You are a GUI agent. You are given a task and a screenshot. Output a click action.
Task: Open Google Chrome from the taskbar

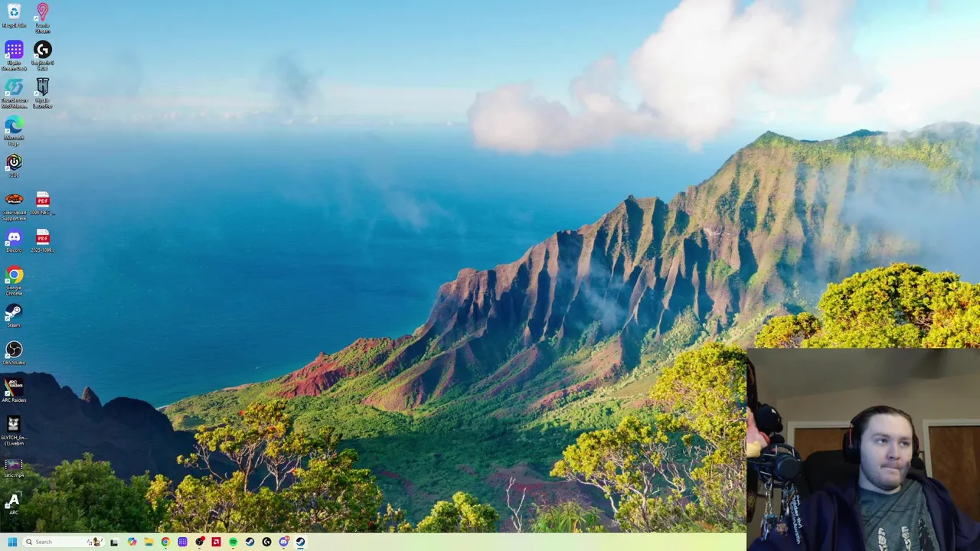pos(165,542)
